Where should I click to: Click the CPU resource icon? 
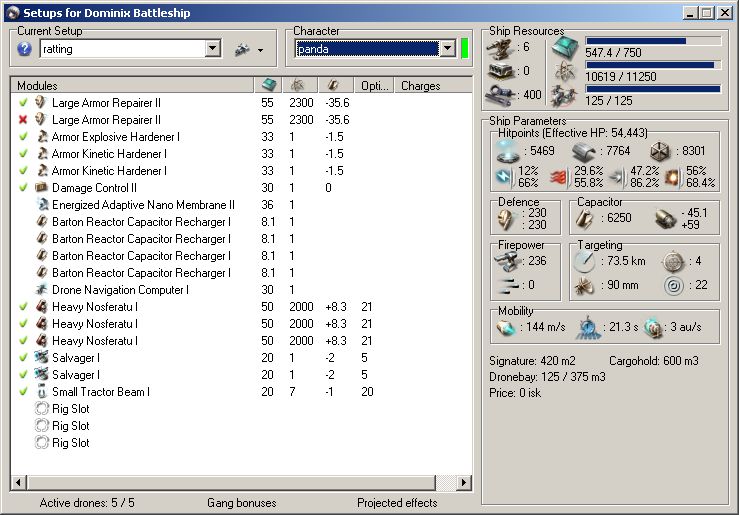565,48
